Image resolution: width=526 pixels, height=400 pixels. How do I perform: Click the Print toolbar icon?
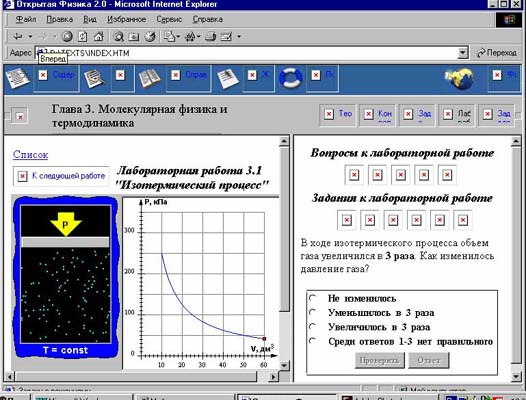(x=210, y=36)
